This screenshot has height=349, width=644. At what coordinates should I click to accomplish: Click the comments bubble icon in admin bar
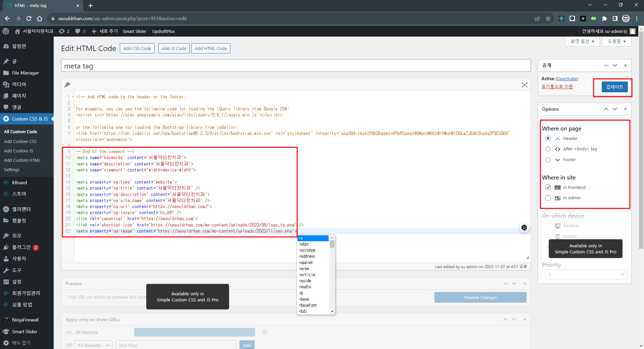[x=78, y=31]
